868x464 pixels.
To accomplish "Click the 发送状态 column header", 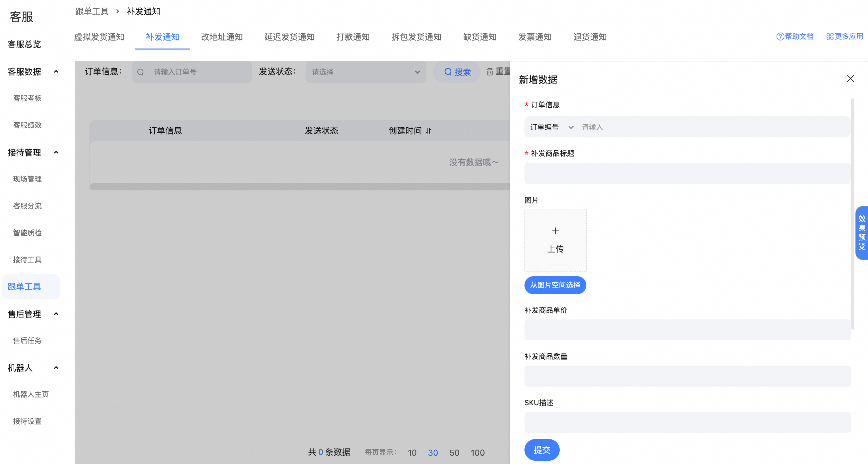I will coord(322,131).
